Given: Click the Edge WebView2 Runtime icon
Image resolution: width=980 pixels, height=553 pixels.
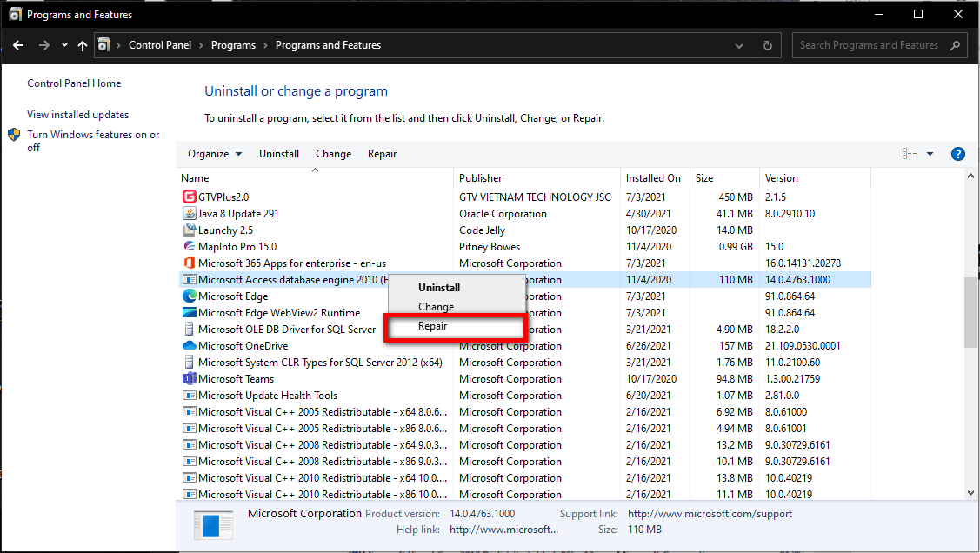Looking at the screenshot, I should [189, 312].
